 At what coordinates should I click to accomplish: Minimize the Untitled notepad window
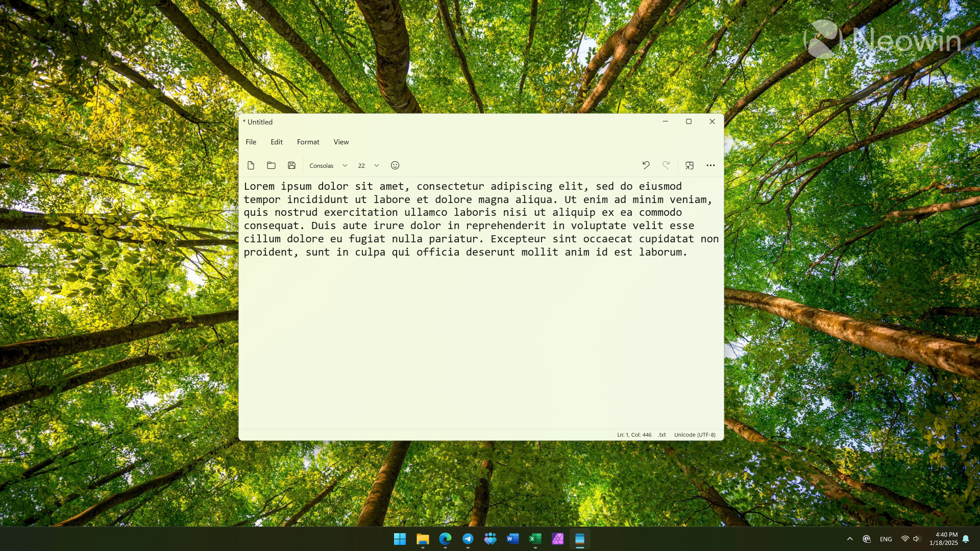[665, 121]
